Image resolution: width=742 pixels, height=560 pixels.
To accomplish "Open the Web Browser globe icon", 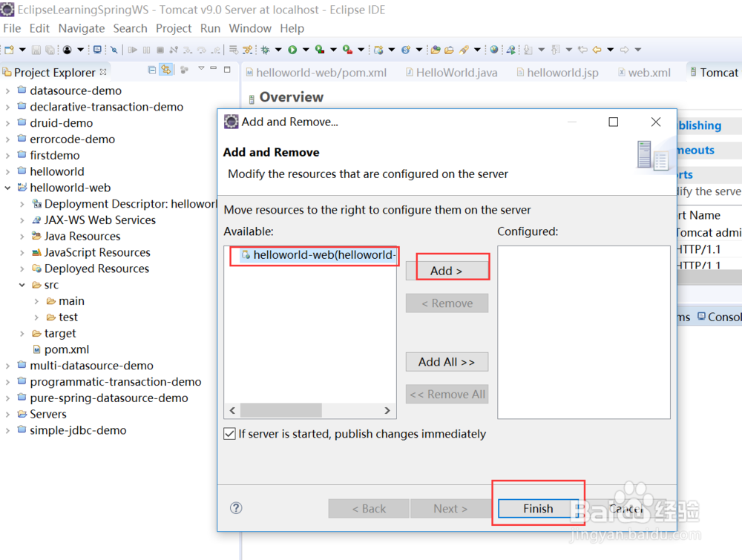I will pos(494,49).
